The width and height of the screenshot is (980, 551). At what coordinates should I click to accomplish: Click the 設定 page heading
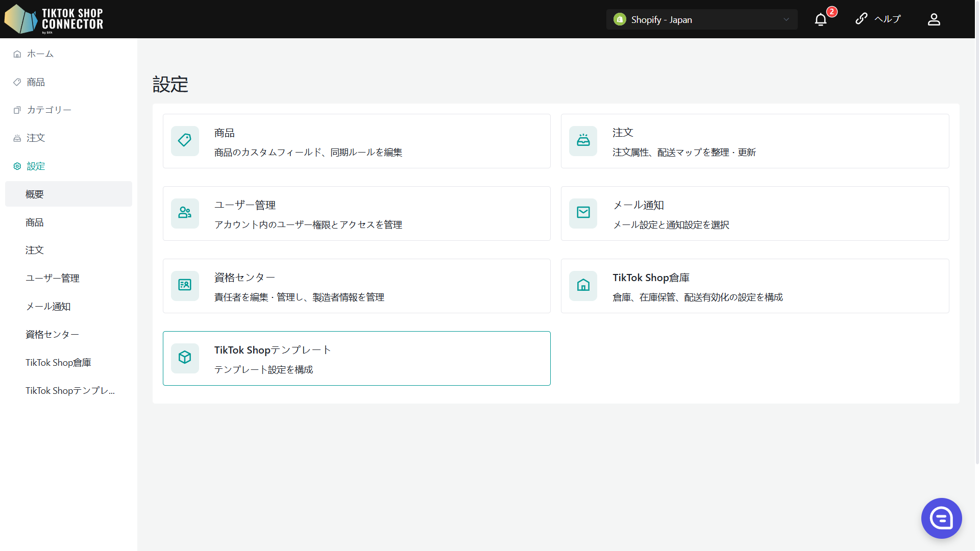tap(170, 85)
